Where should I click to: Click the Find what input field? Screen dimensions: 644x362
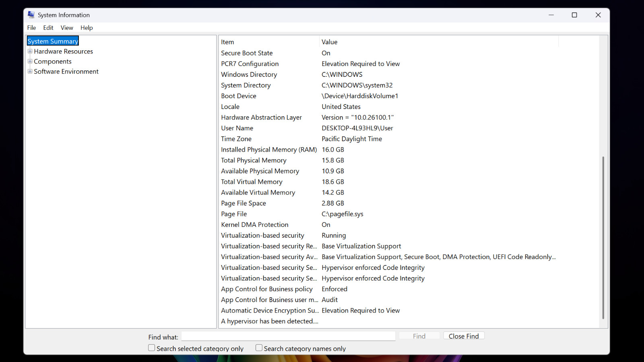288,336
